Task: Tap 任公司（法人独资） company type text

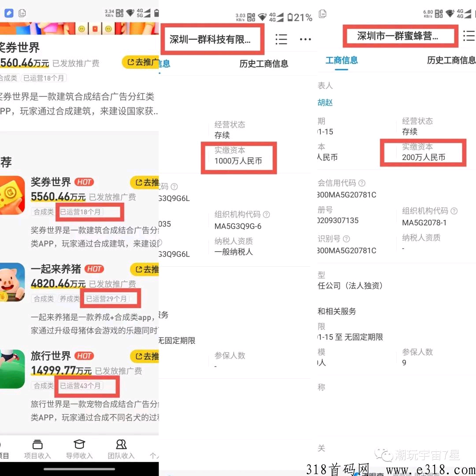Action: tap(350, 286)
